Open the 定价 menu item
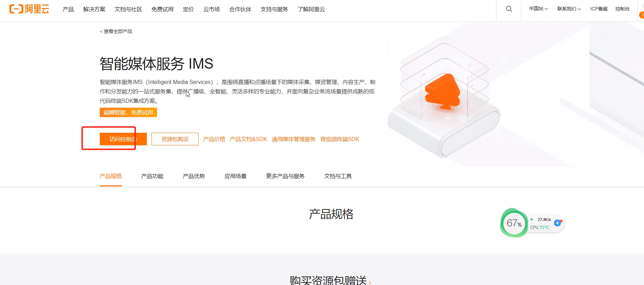644x285 pixels. coord(188,9)
